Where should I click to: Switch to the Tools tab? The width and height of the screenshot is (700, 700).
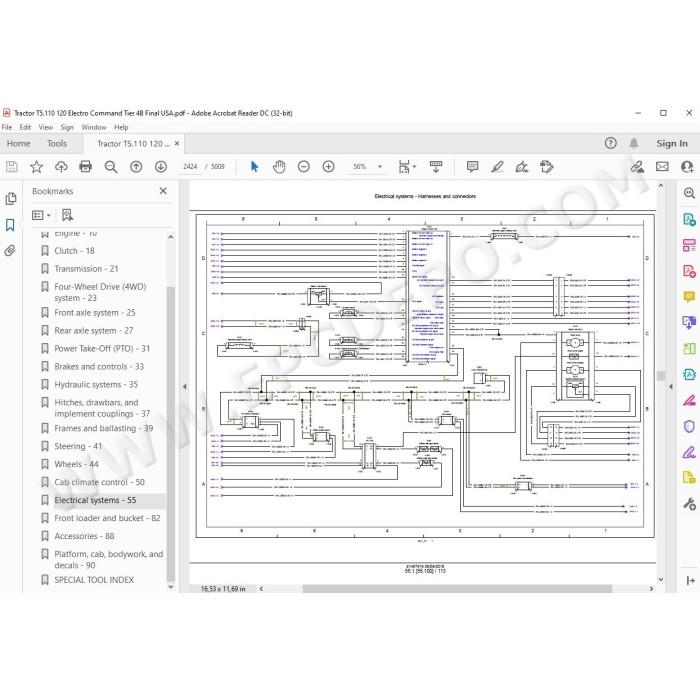[x=57, y=144]
